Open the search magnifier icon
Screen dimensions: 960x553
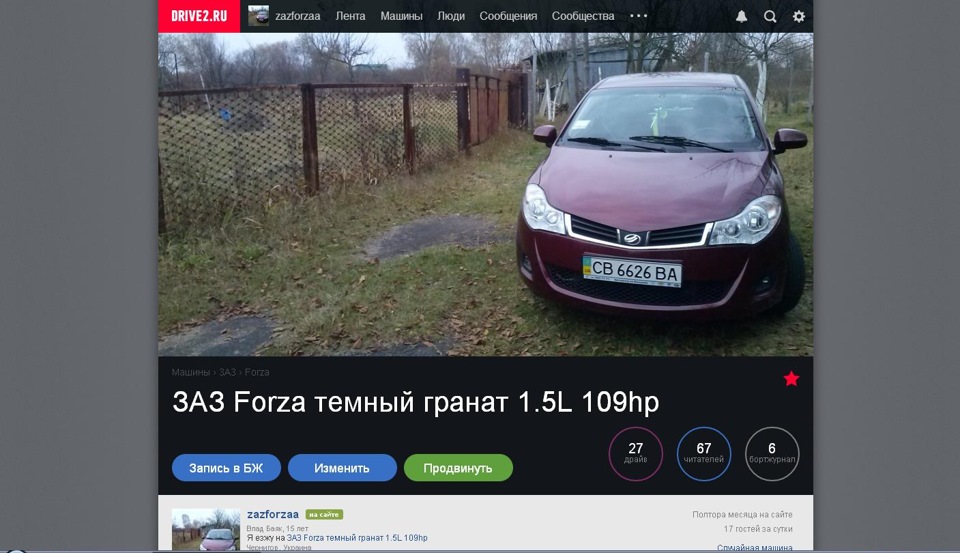[770, 17]
